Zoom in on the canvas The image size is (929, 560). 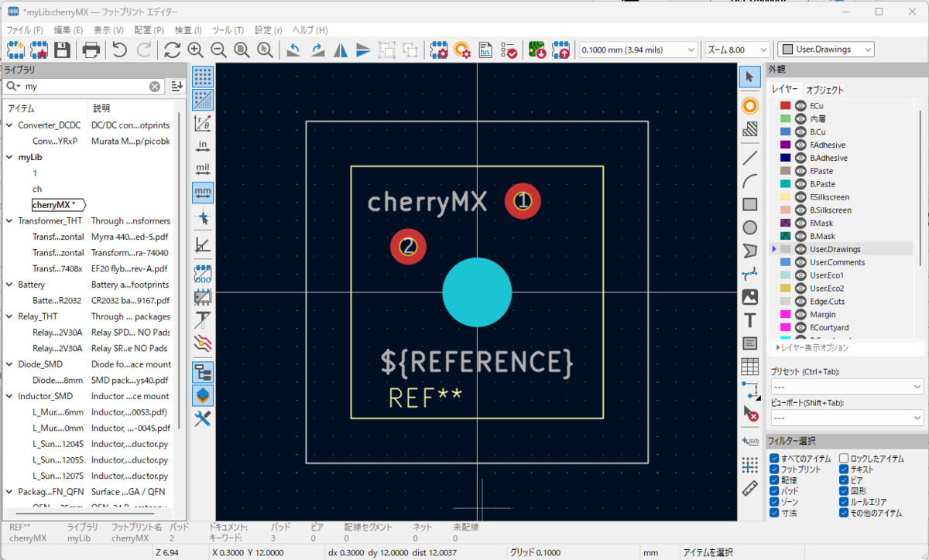195,50
